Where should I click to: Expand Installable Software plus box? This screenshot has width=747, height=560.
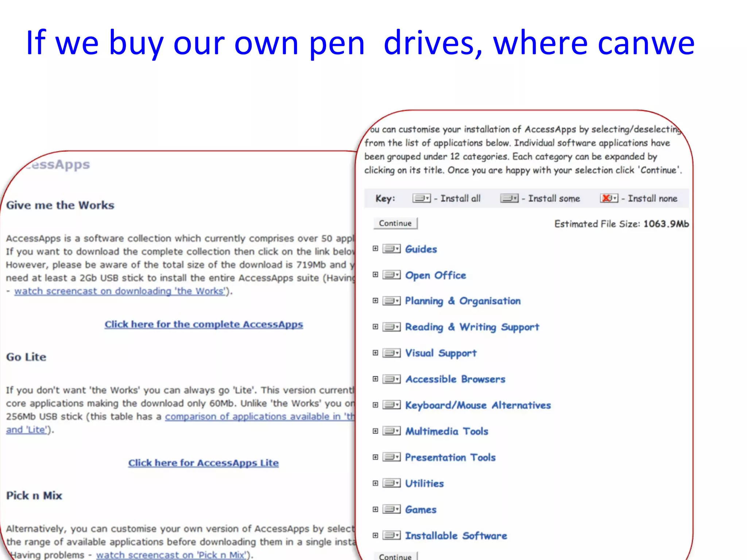tap(375, 535)
